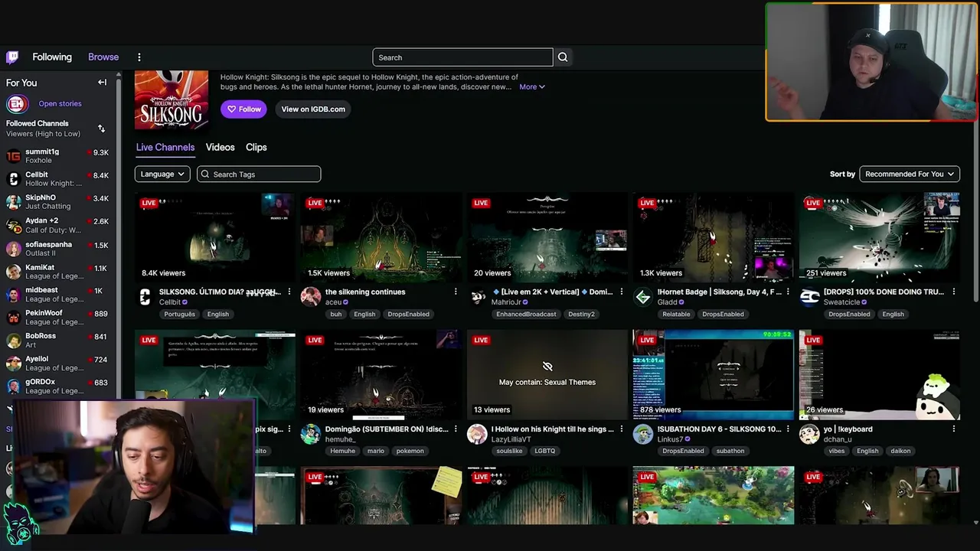Click Destiny2 tag under MahrioJr stream
The width and height of the screenshot is (980, 551).
[581, 315]
